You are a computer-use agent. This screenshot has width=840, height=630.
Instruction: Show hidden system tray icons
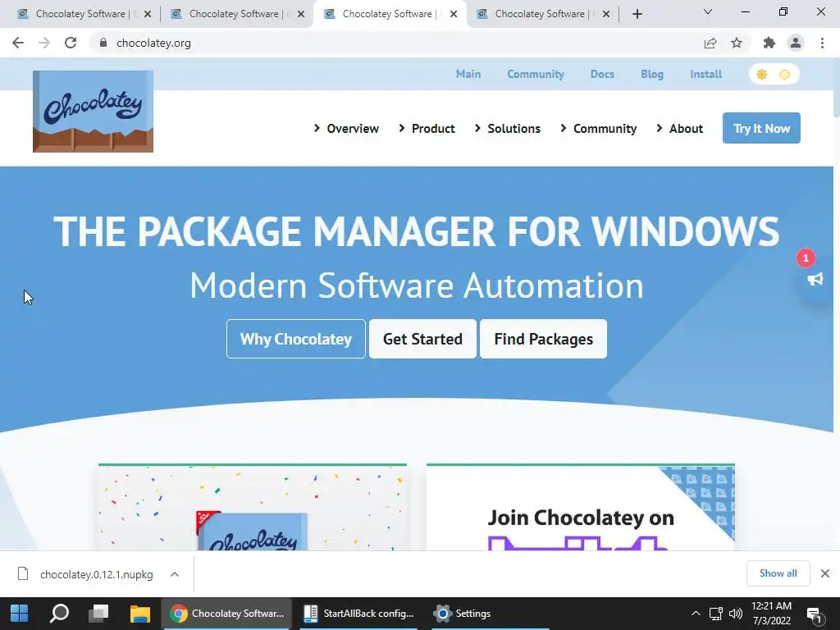coord(696,614)
